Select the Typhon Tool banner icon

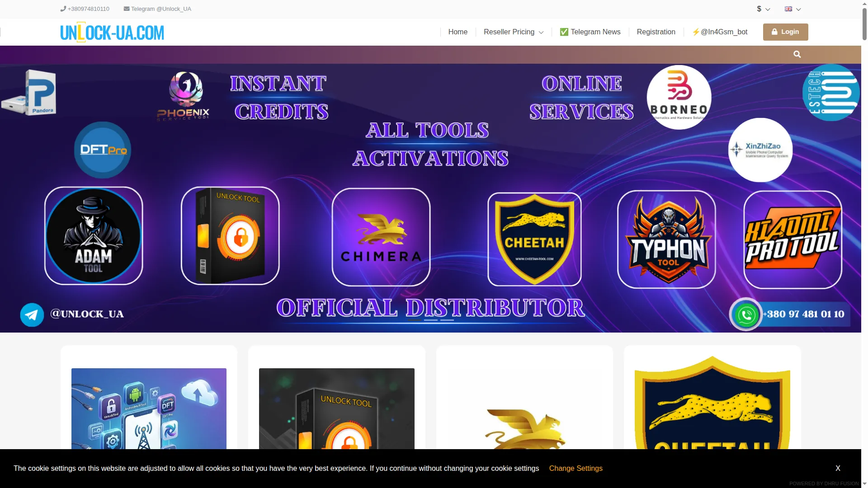tap(666, 239)
